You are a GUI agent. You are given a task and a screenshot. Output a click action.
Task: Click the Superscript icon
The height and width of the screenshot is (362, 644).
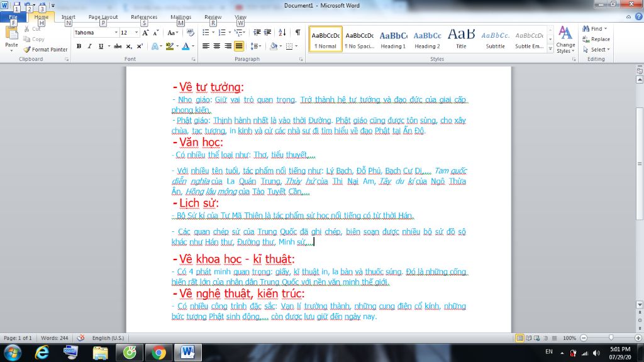139,47
